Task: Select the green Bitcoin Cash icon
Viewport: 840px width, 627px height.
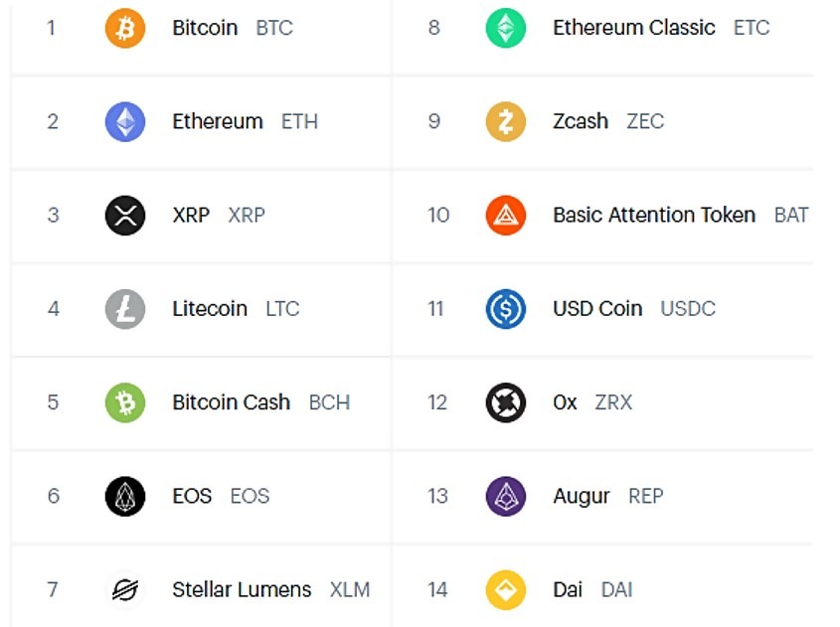Action: pyautogui.click(x=125, y=402)
